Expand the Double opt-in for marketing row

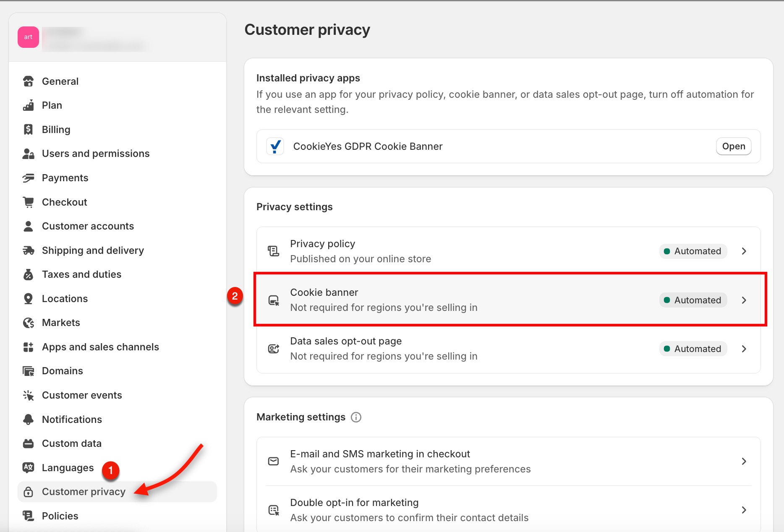[744, 510]
